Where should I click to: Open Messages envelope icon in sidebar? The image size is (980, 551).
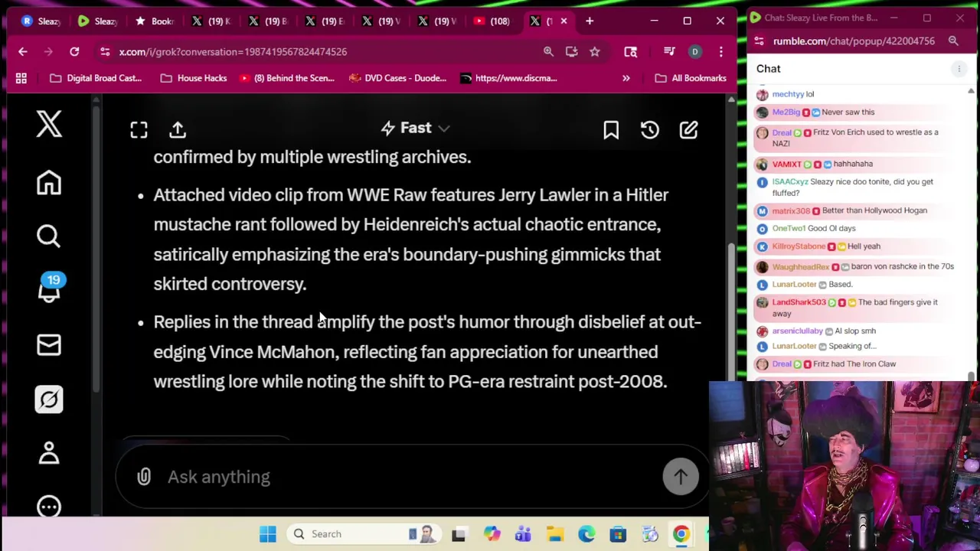(x=49, y=345)
